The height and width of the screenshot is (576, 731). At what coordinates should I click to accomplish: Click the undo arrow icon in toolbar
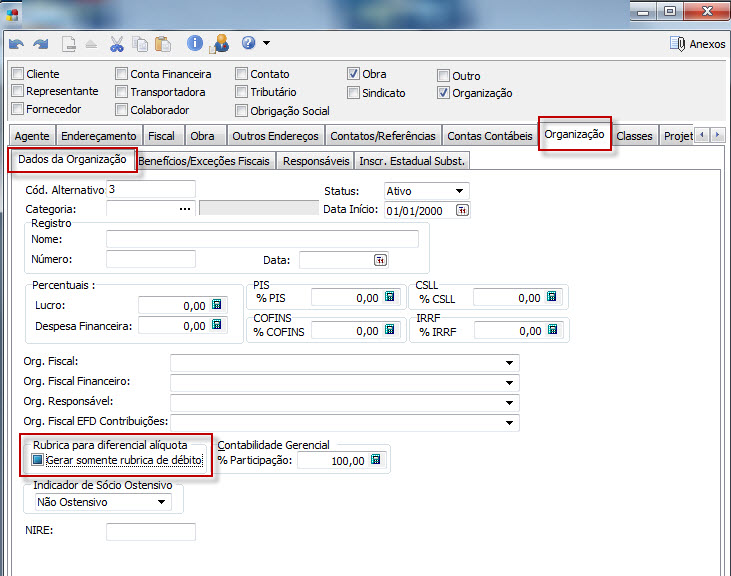click(x=16, y=44)
